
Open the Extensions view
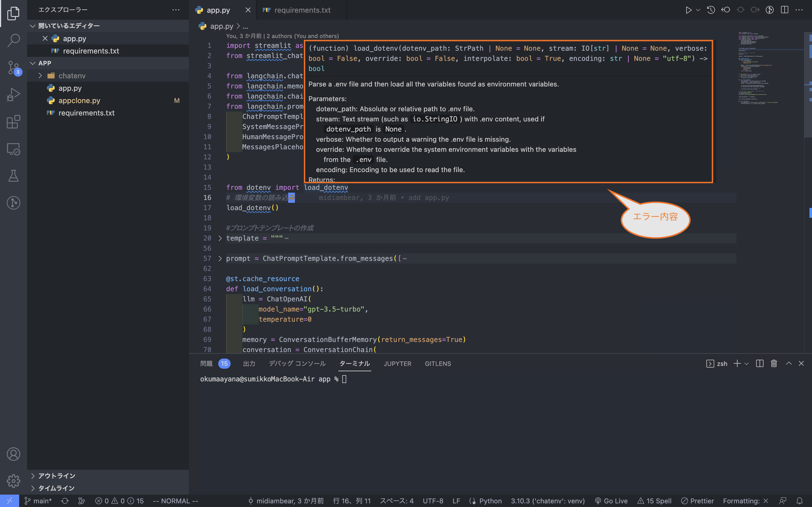pos(14,122)
